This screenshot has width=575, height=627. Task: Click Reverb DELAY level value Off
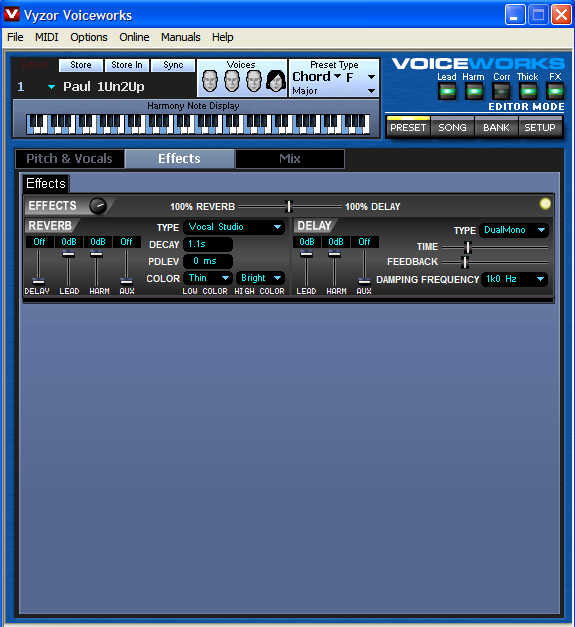[x=40, y=242]
